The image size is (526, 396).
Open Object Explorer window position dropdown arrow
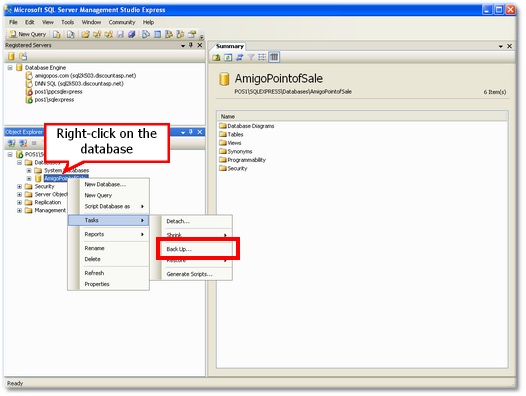click(x=183, y=133)
